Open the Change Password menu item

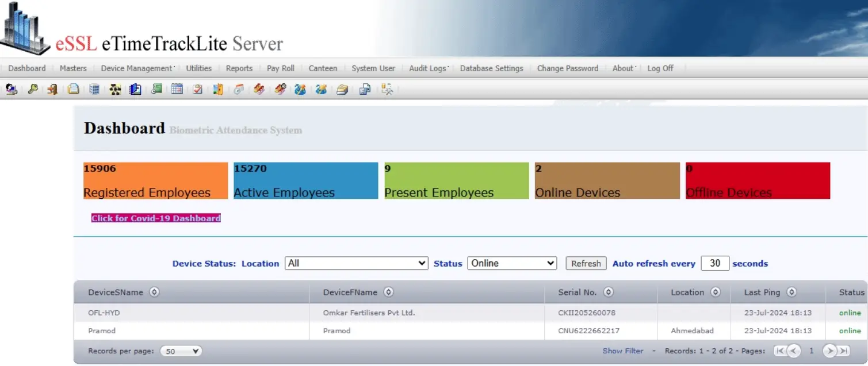click(568, 68)
